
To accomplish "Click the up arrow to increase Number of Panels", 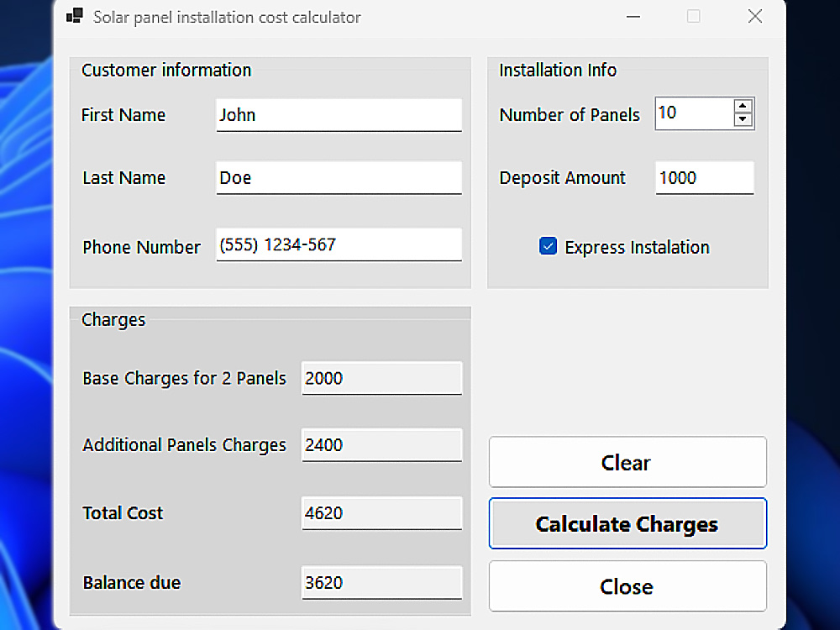I will [743, 106].
